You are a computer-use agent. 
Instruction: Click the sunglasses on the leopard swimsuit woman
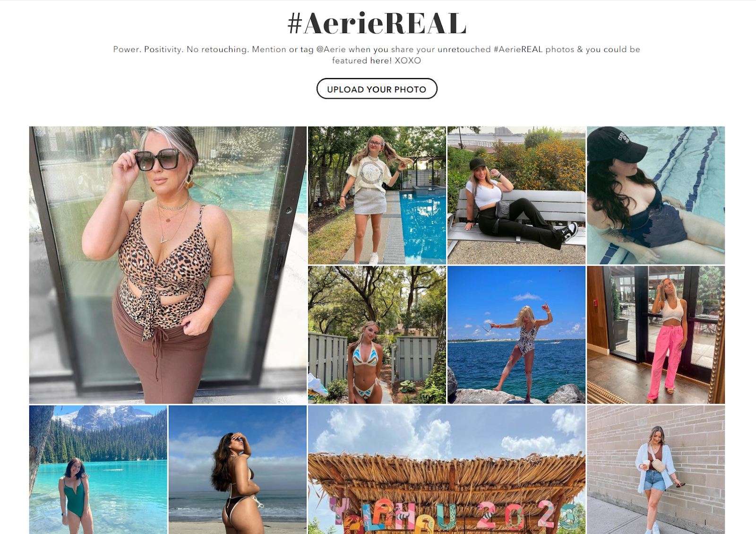158,159
